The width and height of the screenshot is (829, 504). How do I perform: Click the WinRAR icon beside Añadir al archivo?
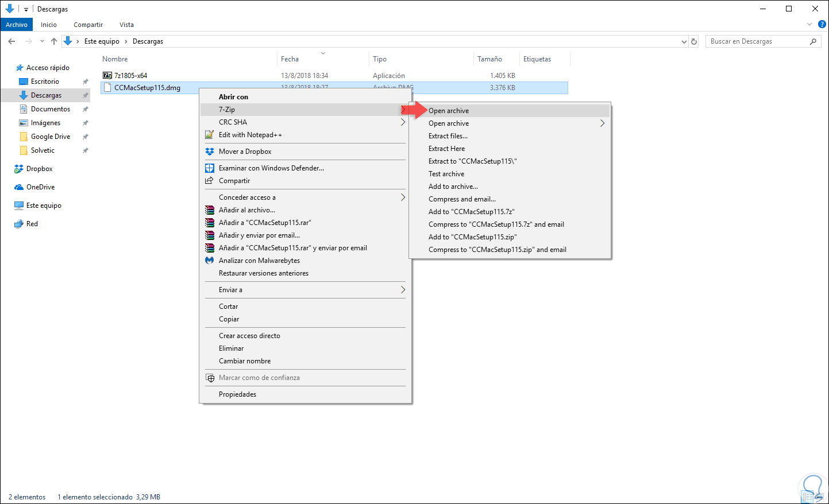click(x=210, y=210)
